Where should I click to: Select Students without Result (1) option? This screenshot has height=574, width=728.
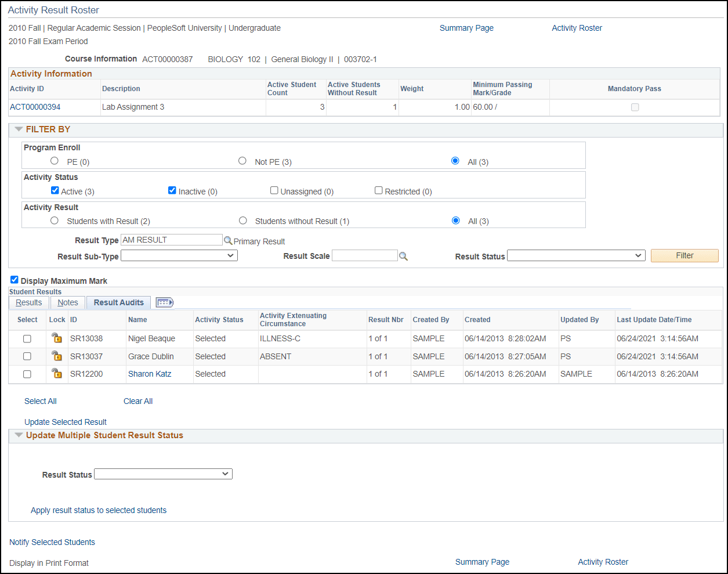tap(243, 221)
